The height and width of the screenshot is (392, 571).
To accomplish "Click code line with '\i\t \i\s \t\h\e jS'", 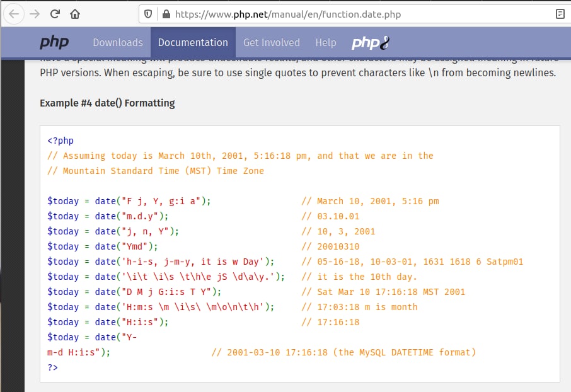I will [x=166, y=277].
